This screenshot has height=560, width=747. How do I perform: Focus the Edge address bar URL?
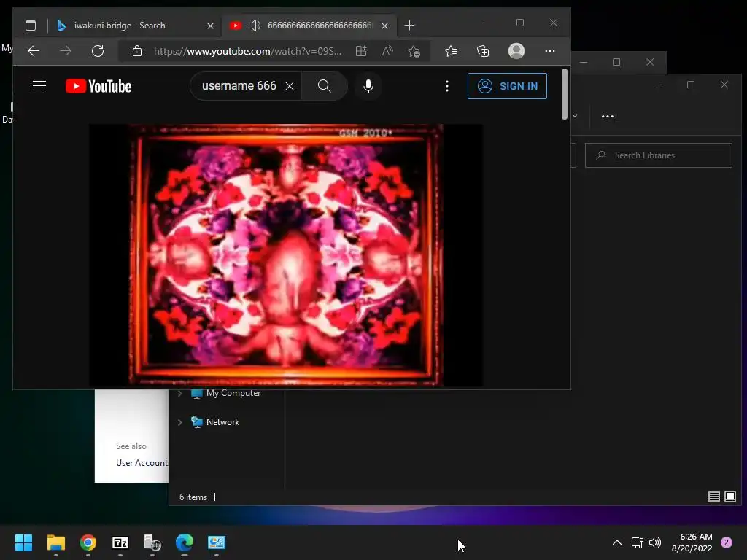click(x=247, y=51)
